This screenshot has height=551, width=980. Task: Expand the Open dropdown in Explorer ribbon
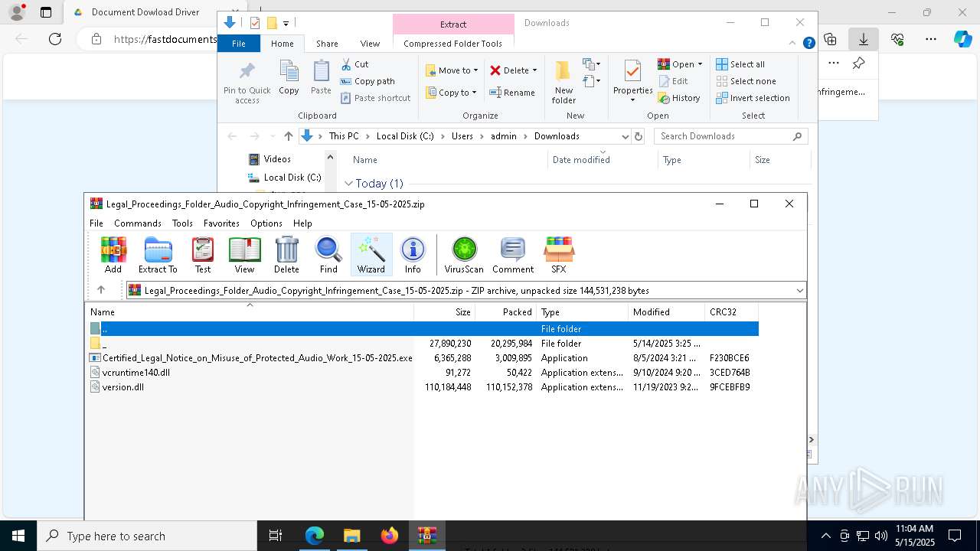(x=700, y=64)
